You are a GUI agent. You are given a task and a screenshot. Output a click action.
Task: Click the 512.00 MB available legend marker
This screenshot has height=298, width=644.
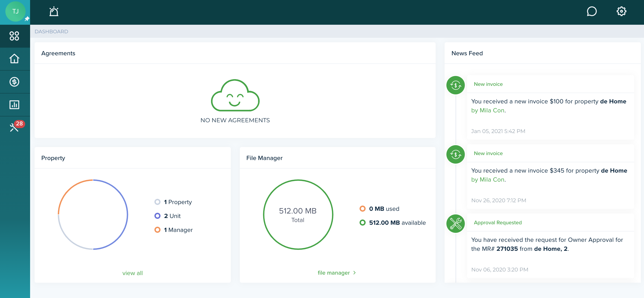[362, 223]
